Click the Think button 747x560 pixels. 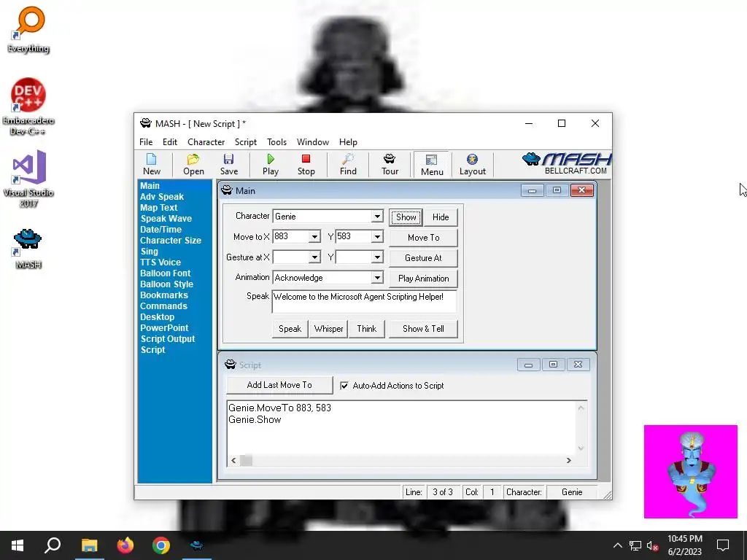(x=366, y=329)
